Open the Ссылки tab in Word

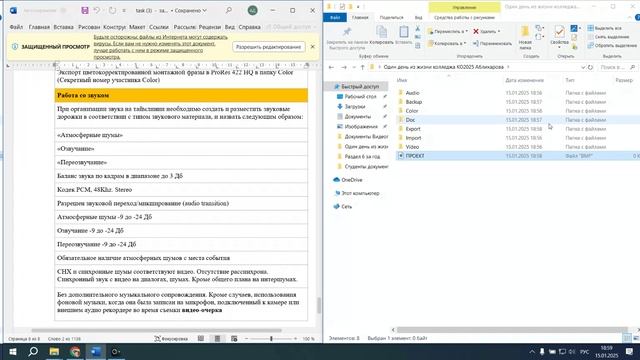(159, 27)
